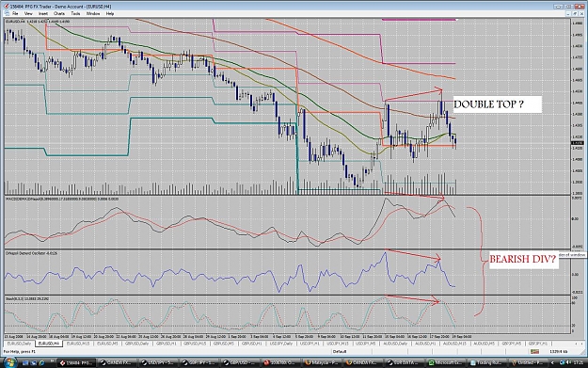588x368 pixels.
Task: Open USD/JPY taskbar window
Action: [157, 362]
